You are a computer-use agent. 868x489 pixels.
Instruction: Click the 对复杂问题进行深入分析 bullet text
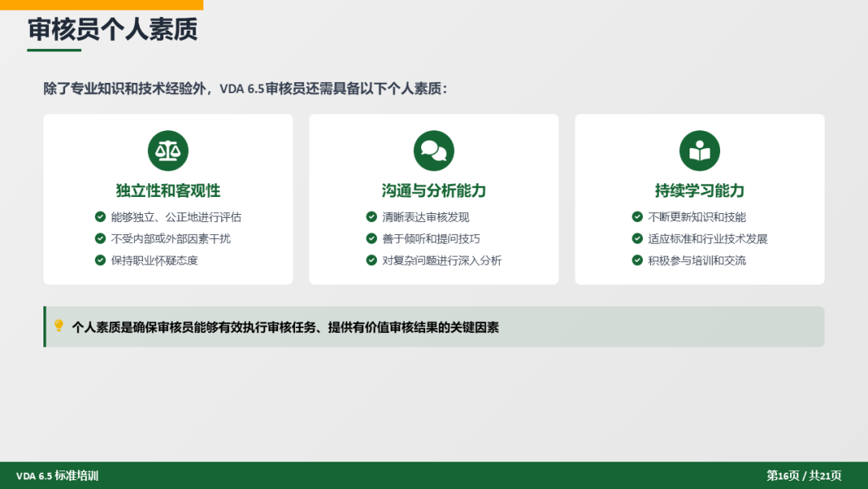coord(441,261)
